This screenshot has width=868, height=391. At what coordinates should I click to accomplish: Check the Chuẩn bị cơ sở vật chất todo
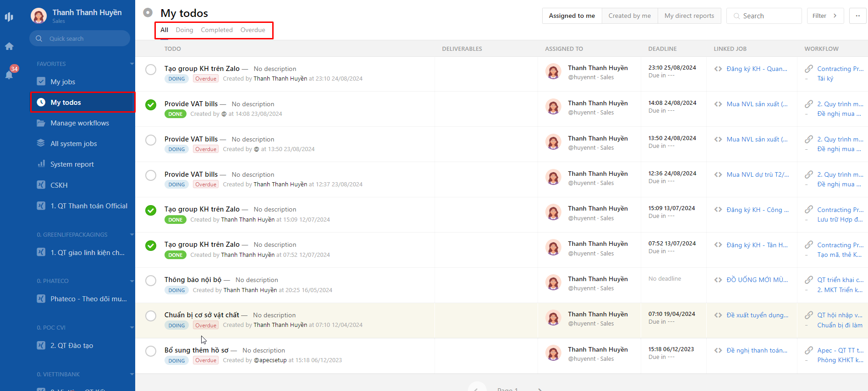[151, 316]
